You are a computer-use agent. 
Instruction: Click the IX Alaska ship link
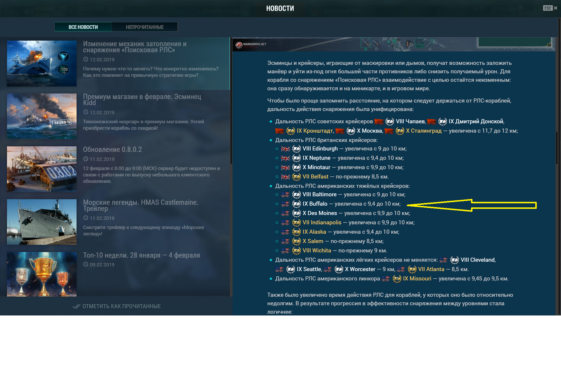[314, 232]
